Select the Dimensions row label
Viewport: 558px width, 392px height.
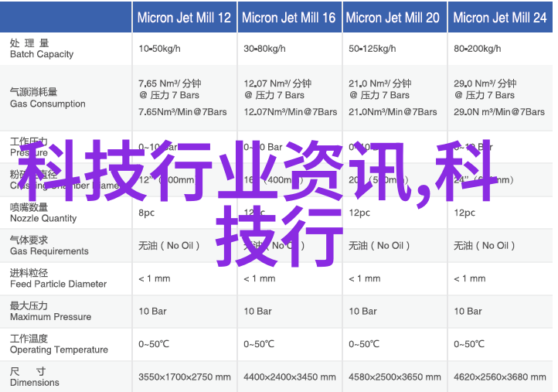pos(35,377)
